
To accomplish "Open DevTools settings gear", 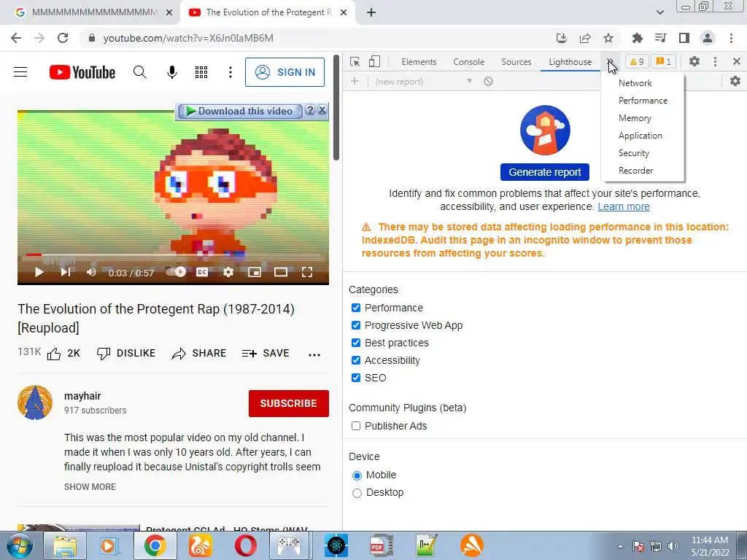I will (x=694, y=61).
